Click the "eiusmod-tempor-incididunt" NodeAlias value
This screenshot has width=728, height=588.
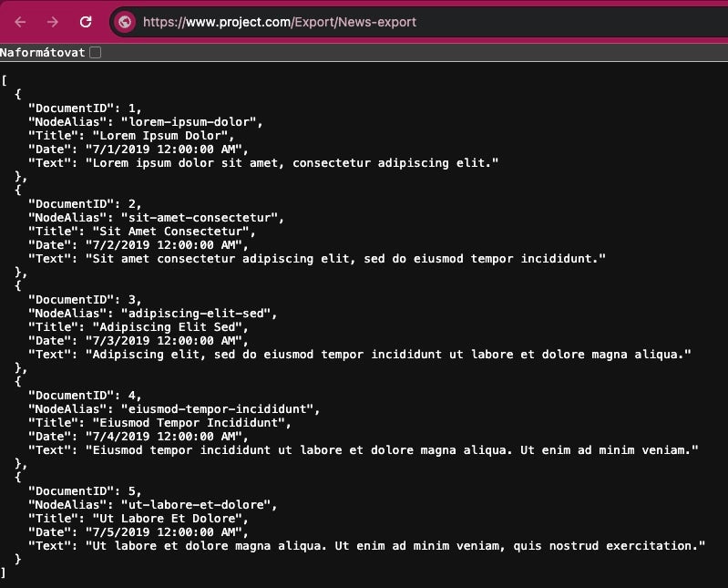click(x=220, y=409)
